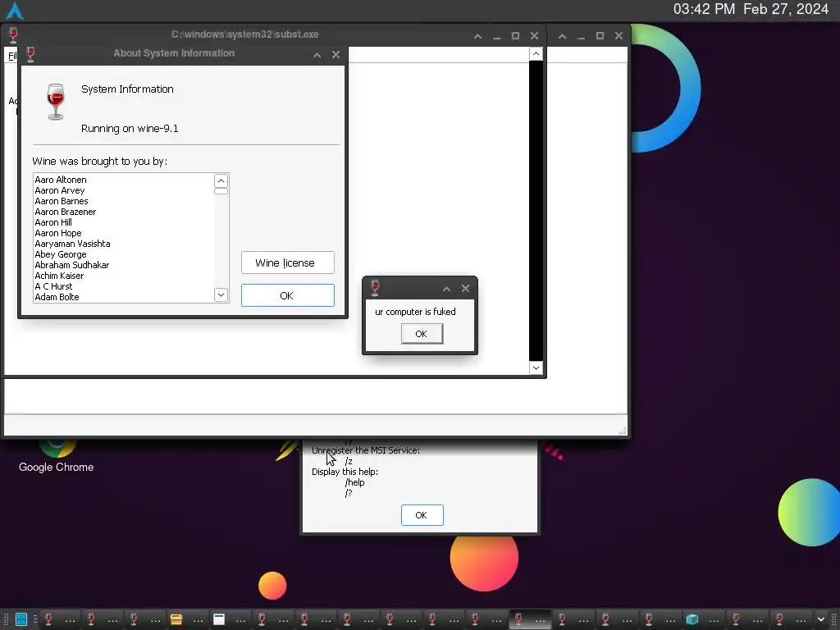Viewport: 840px width, 630px height.
Task: Click subst.exe window scroll-down arrow
Action: pos(536,367)
